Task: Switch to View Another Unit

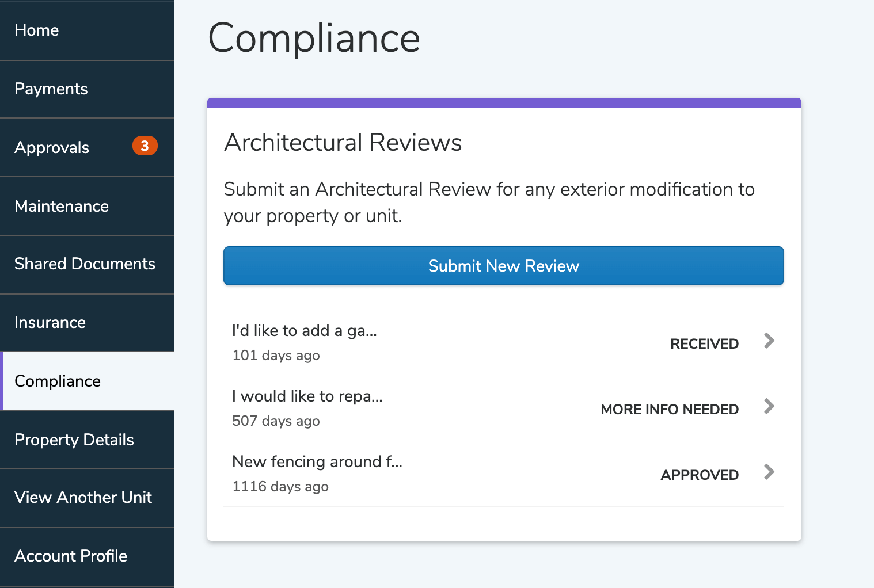Action: click(83, 498)
